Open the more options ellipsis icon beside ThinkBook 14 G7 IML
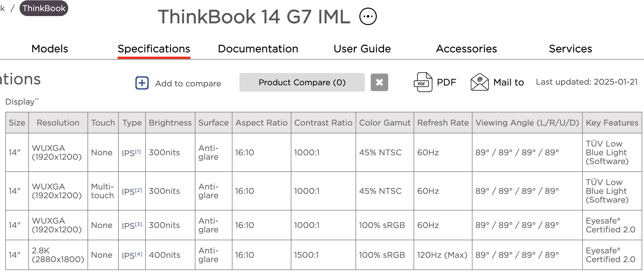This screenshot has width=644, height=275. pyautogui.click(x=368, y=16)
